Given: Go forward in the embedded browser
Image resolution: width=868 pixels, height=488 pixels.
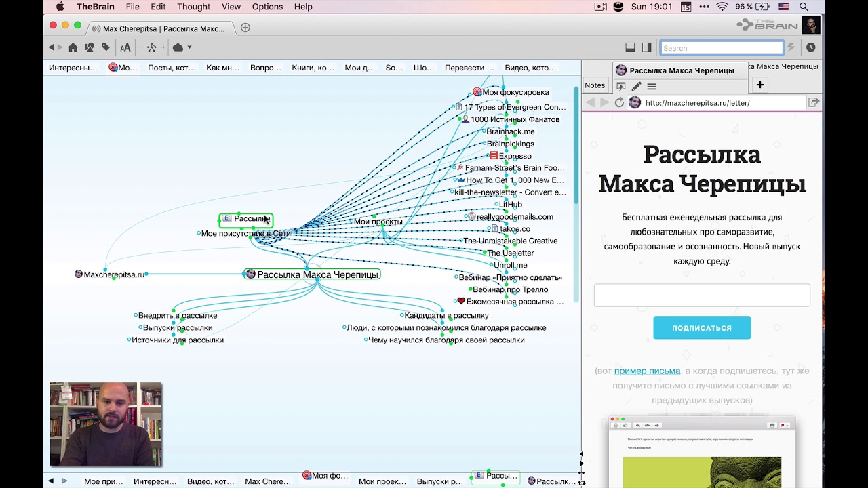Looking at the screenshot, I should (x=605, y=102).
